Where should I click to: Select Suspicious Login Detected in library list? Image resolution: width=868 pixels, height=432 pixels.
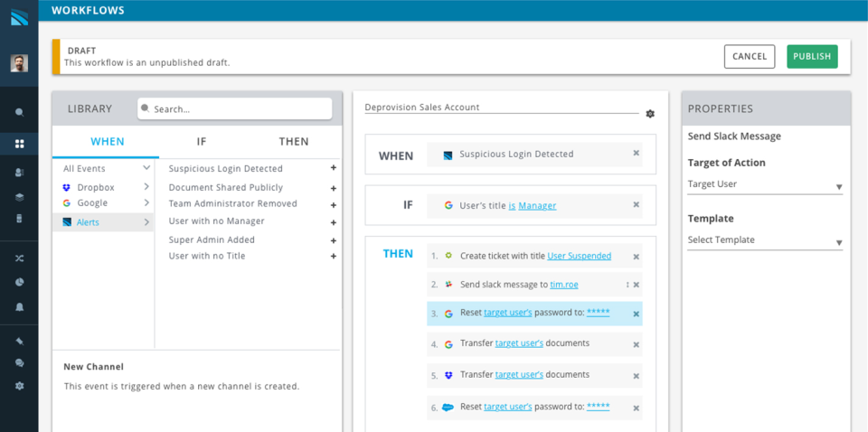[225, 169]
